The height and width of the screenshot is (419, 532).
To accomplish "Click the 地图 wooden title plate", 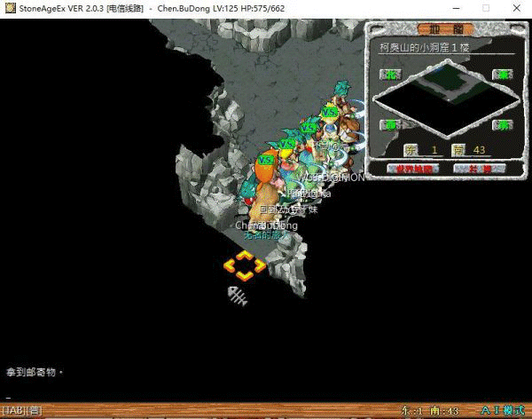I will click(x=445, y=30).
